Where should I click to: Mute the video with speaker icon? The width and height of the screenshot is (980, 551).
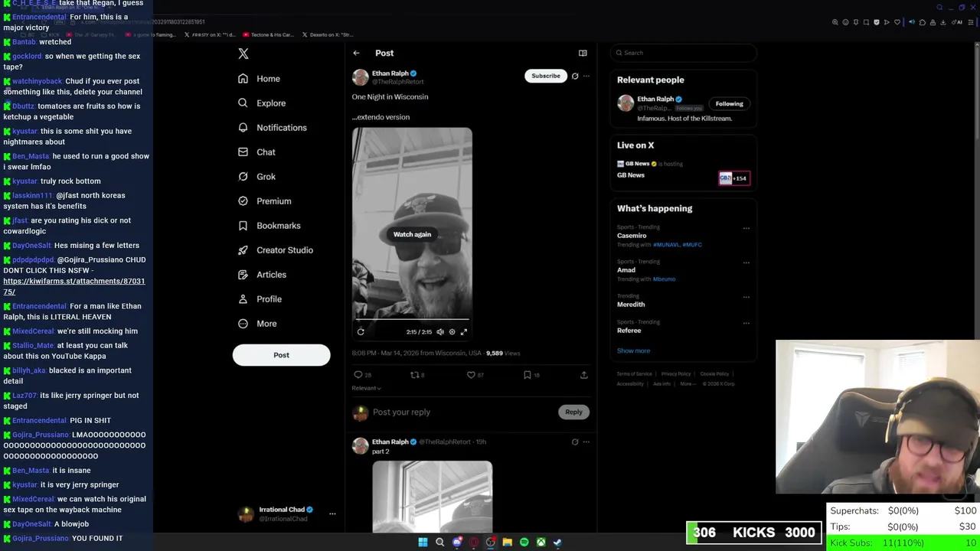click(x=440, y=332)
